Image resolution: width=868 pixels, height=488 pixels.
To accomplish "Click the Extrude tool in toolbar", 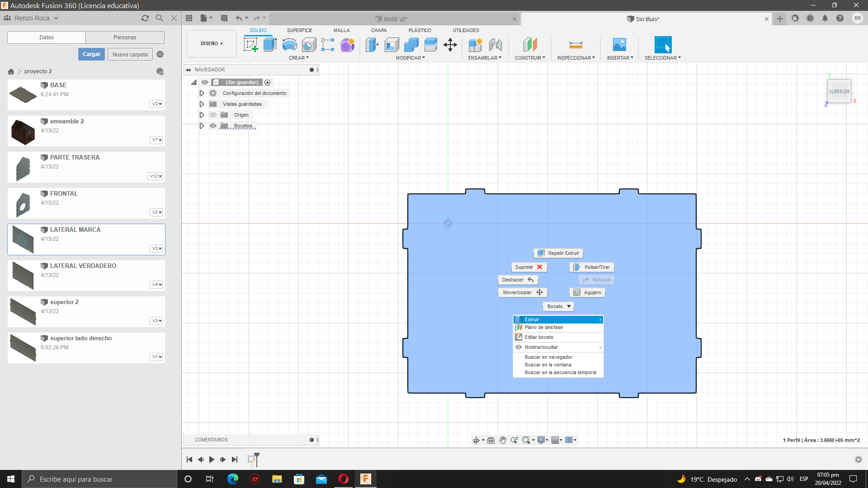I will tap(270, 45).
